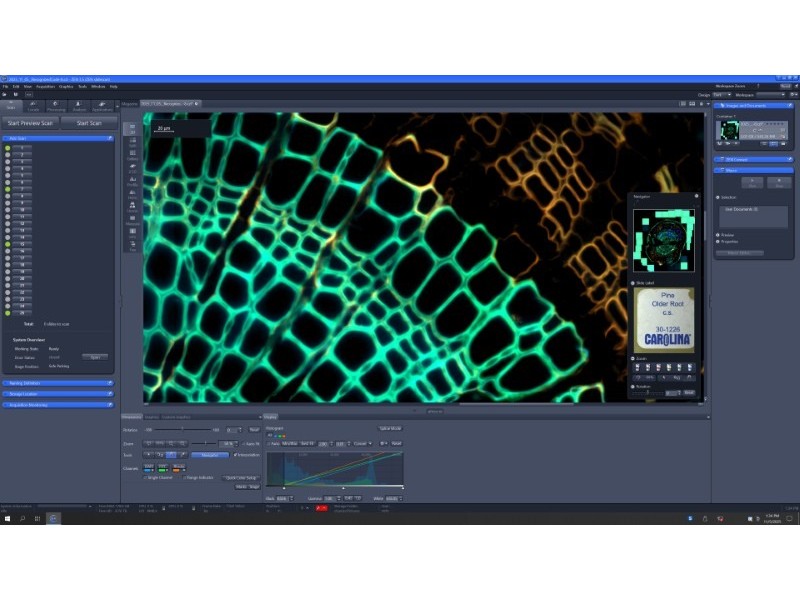Click the Carolina slide label image
The image size is (800, 600).
point(664,320)
